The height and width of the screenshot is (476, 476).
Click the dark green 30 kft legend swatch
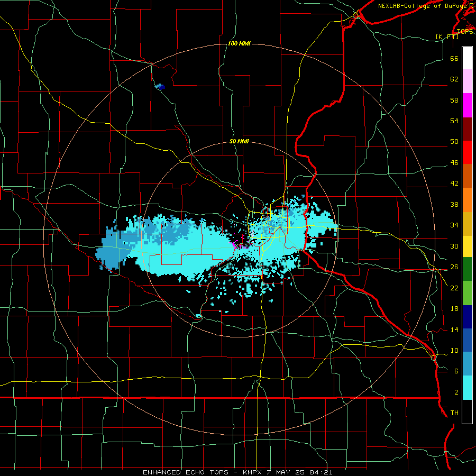[467, 269]
